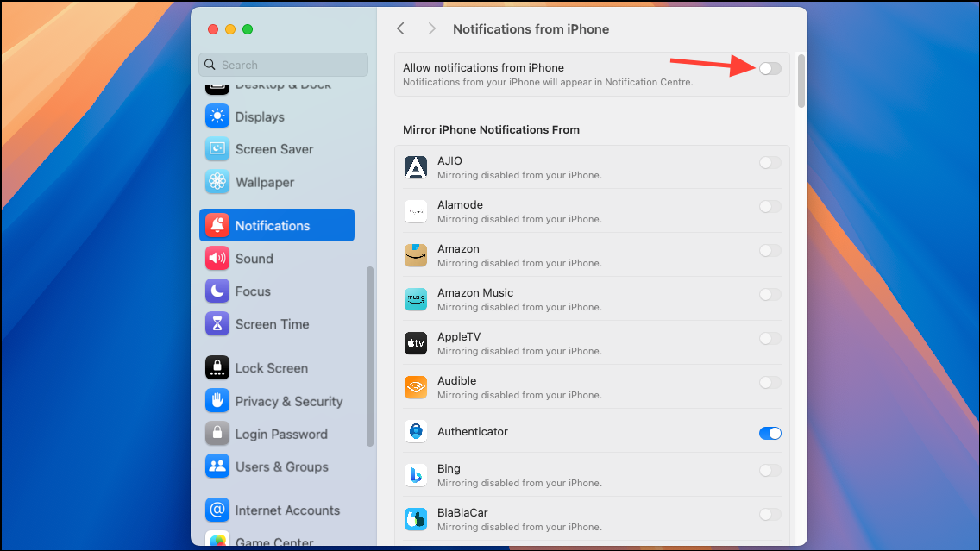Click the Bing app icon

416,475
